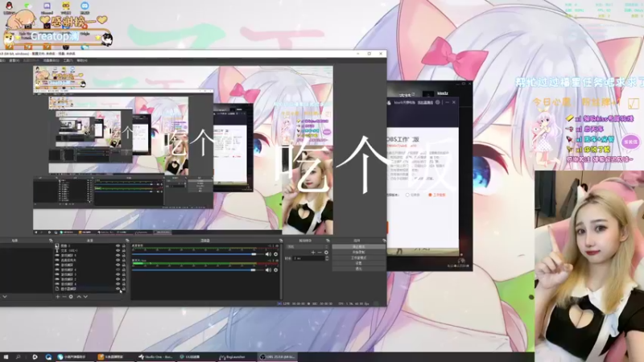
Task: Pop out the Sources dock panel
Action: [127, 241]
